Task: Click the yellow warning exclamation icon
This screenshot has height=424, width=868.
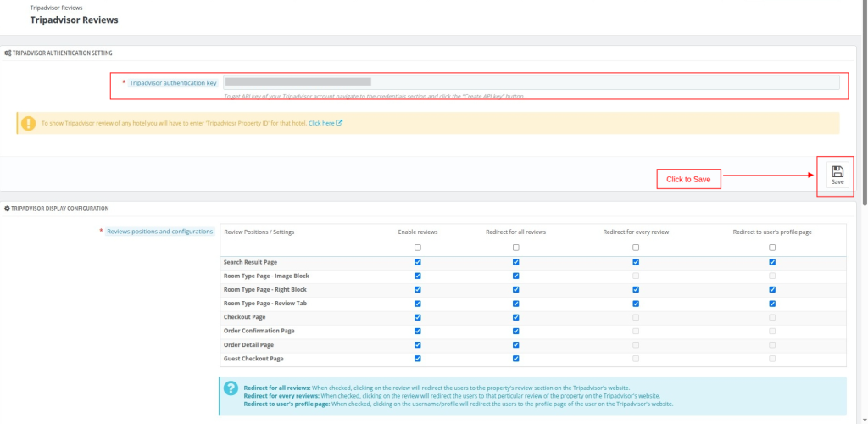Action: (x=28, y=124)
